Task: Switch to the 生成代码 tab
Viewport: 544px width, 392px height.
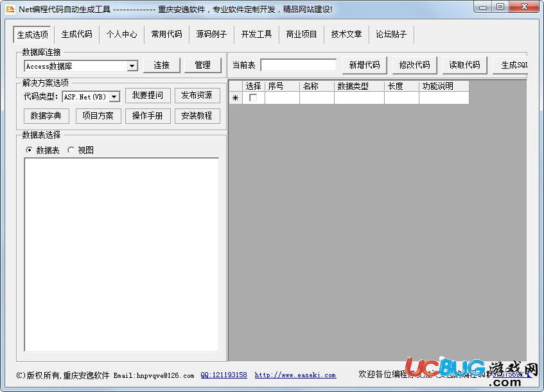Action: coord(76,34)
